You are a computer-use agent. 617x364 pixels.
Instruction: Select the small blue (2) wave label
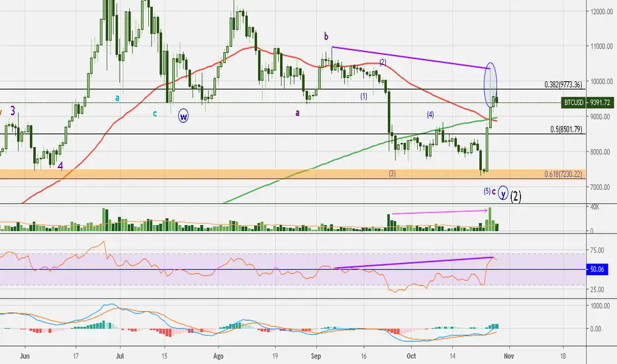383,63
